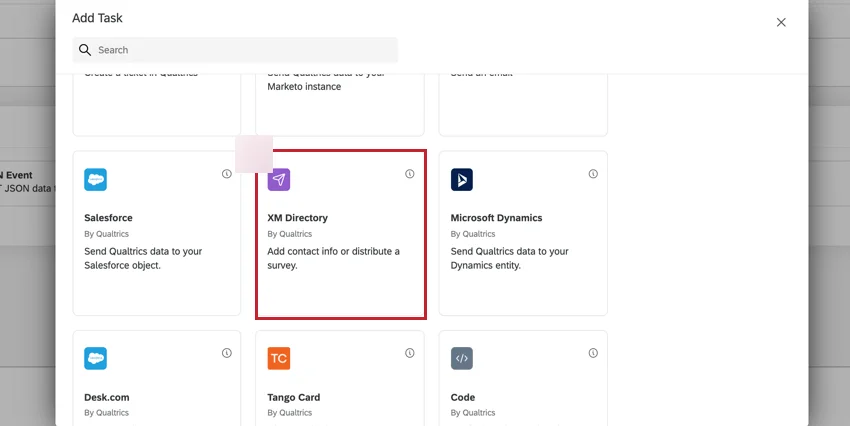Select the Microsoft Dynamics task title

tap(496, 218)
